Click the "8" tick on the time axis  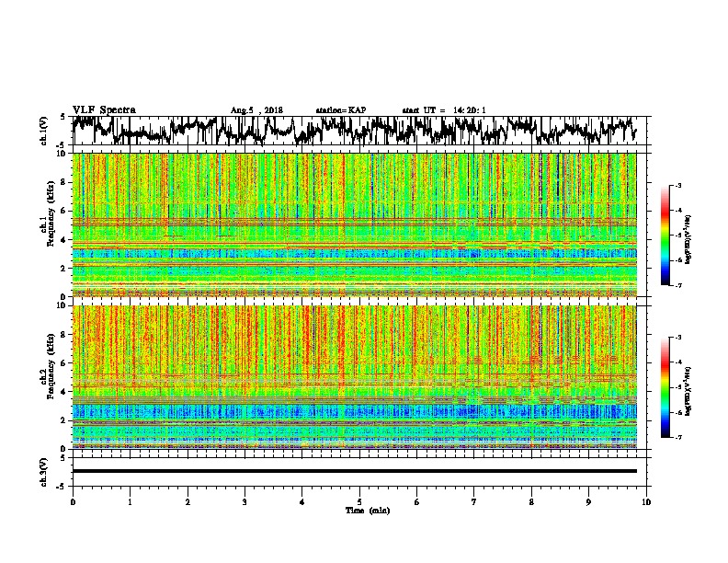pos(531,502)
